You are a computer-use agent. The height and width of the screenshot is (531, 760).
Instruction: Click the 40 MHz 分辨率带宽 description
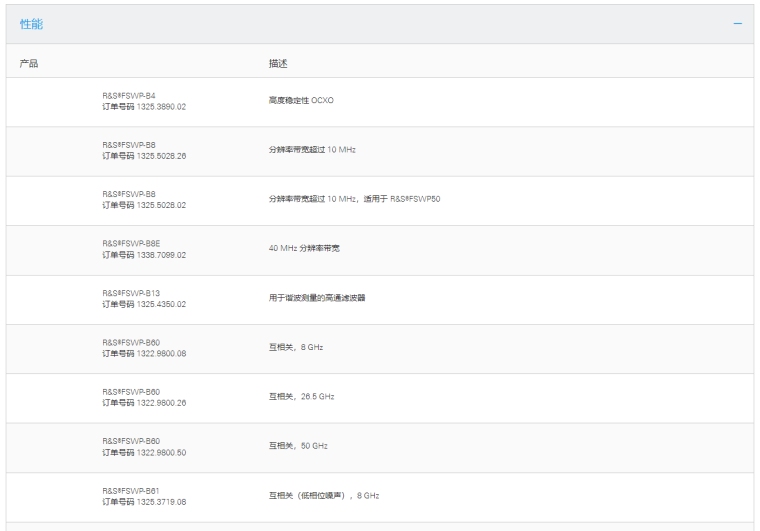(304, 249)
